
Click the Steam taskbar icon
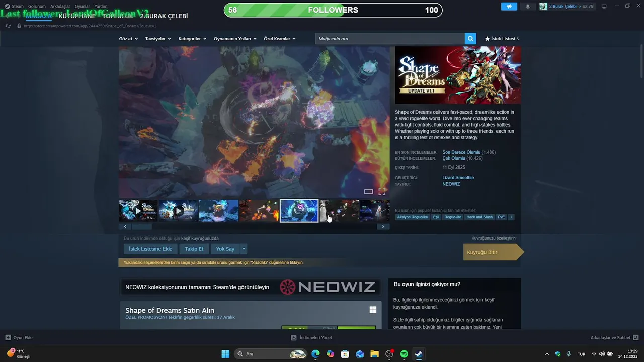coord(419,354)
